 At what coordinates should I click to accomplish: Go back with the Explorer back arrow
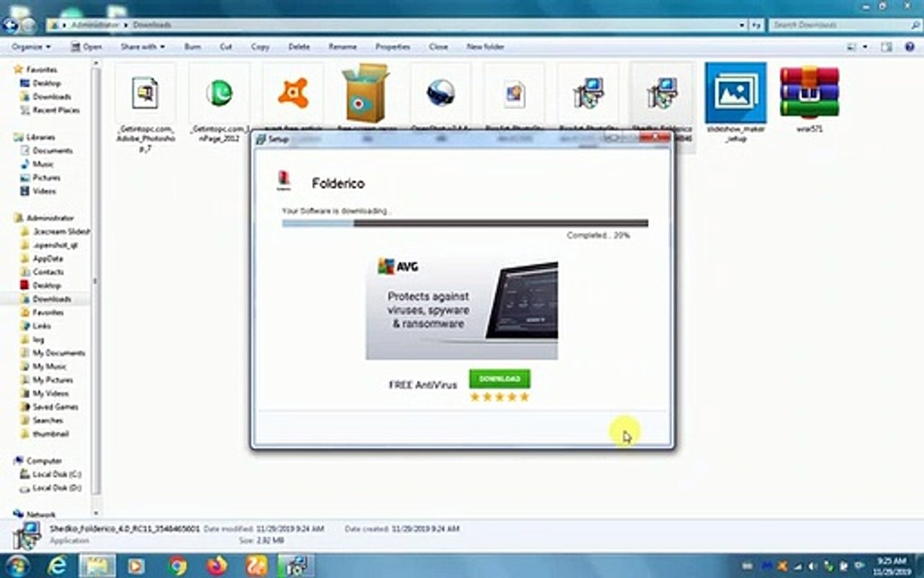click(10, 25)
